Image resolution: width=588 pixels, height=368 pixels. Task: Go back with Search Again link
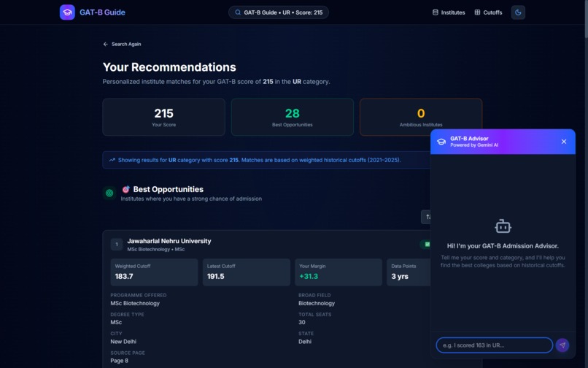pos(123,44)
